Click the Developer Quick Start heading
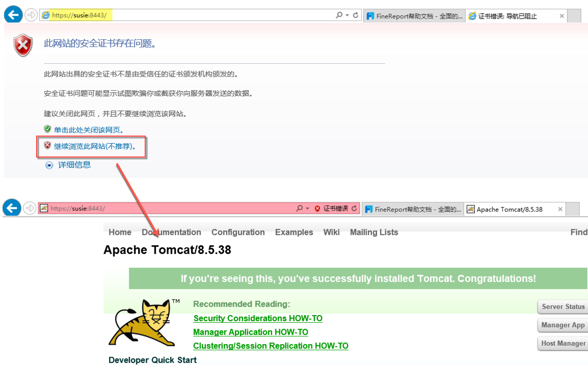Image resolution: width=588 pixels, height=365 pixels. [153, 360]
